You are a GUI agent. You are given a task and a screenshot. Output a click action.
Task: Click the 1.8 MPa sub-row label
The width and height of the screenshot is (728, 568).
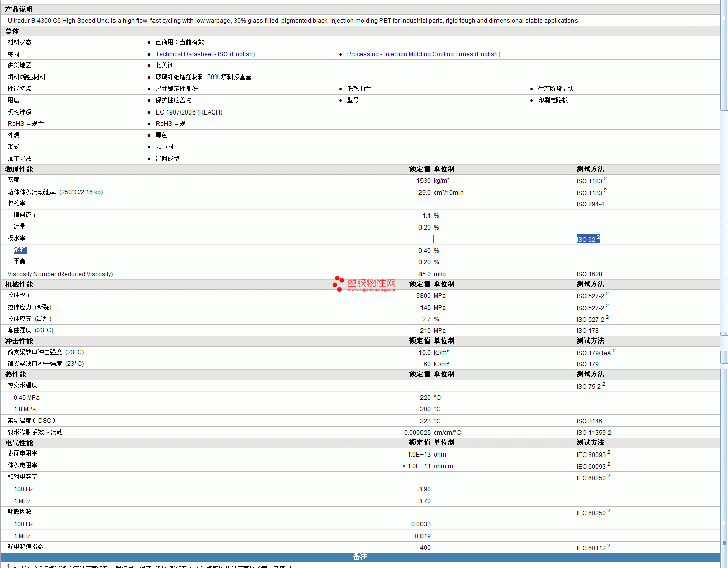tap(25, 409)
